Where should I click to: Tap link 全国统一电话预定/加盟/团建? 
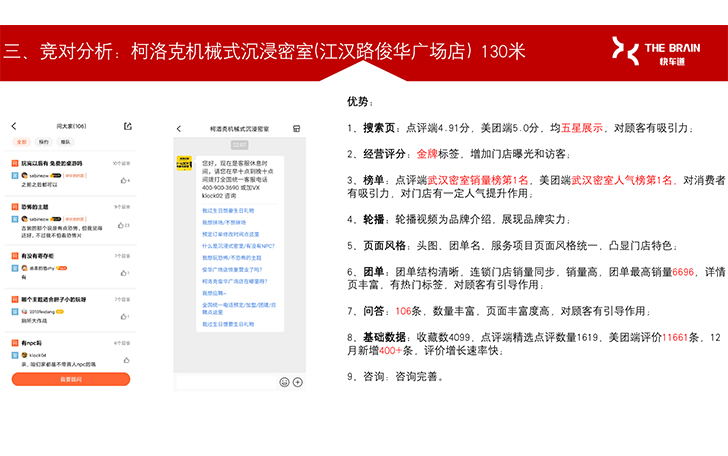[x=239, y=308]
